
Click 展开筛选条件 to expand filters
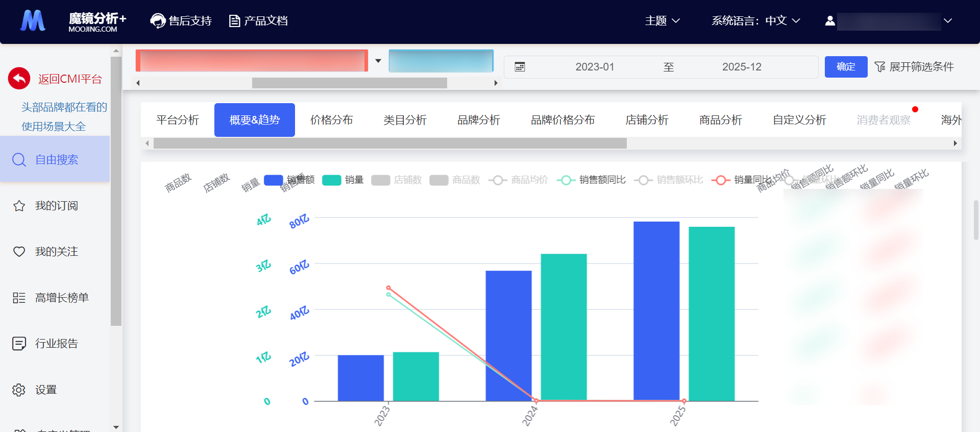pyautogui.click(x=914, y=67)
